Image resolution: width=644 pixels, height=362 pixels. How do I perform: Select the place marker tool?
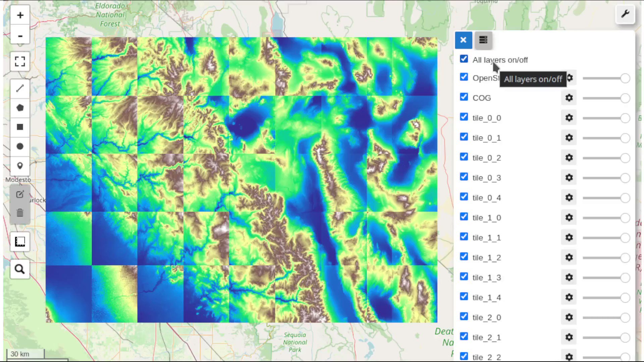coord(20,166)
